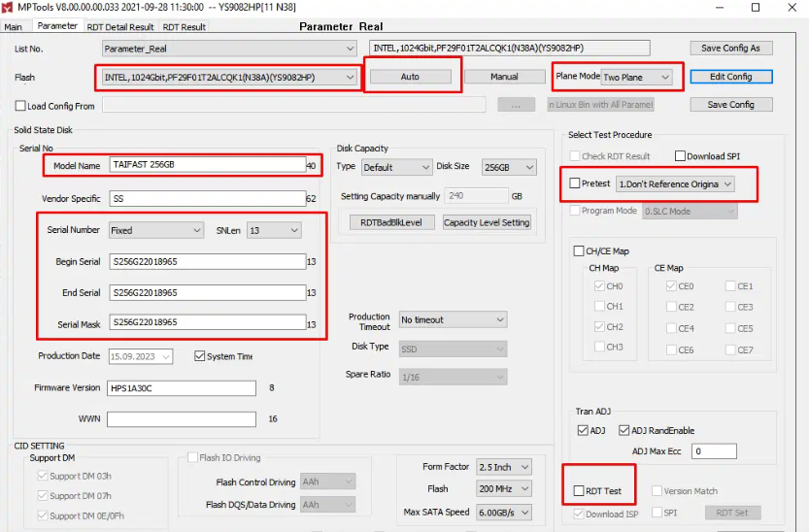Image resolution: width=809 pixels, height=532 pixels.
Task: Expand the Plane Mode dropdown
Action: [x=636, y=77]
